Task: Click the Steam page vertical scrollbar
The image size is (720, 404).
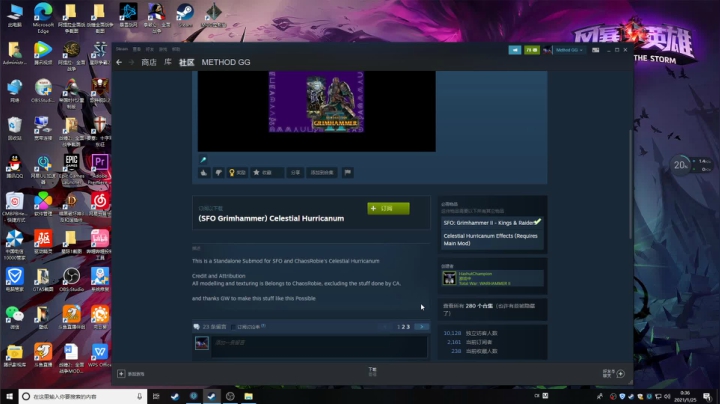Action: click(630, 184)
